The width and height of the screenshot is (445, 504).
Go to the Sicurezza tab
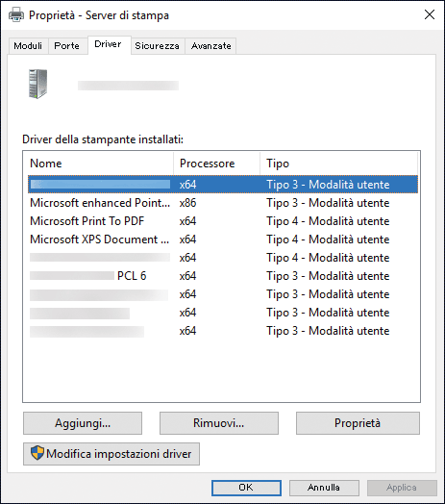point(157,46)
